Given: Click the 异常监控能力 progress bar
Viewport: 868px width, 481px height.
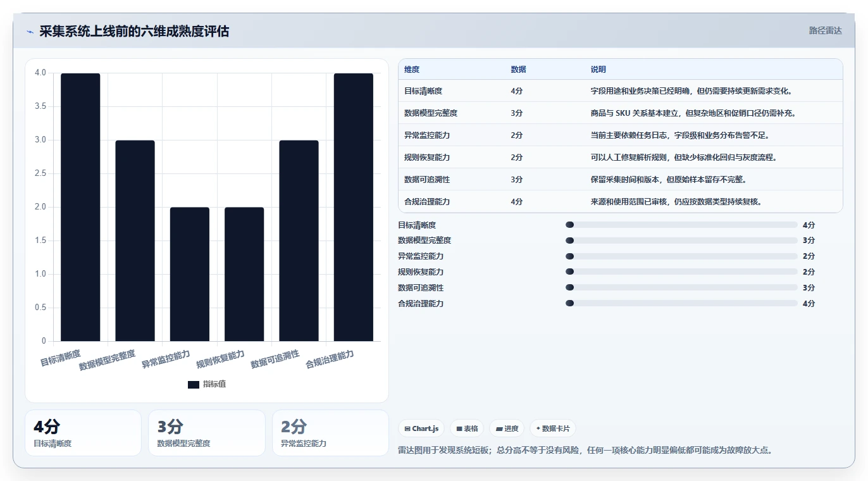Looking at the screenshot, I should pyautogui.click(x=681, y=256).
